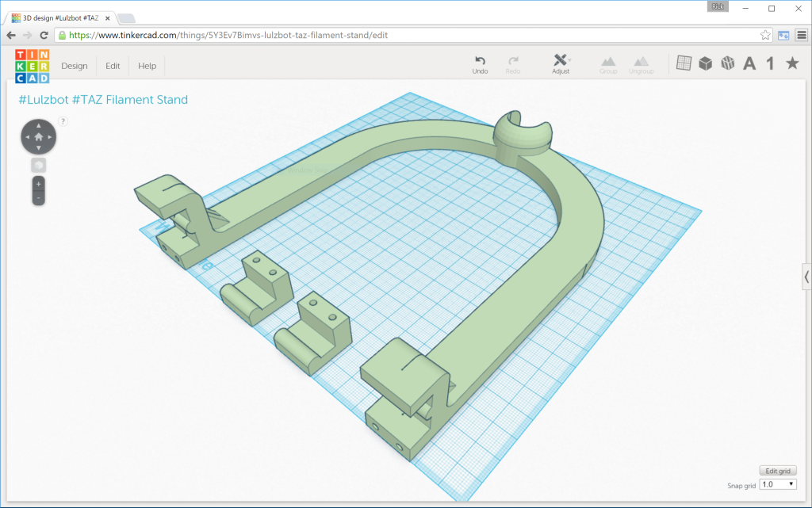812x508 pixels.
Task: Open the Edit menu
Action: [113, 66]
